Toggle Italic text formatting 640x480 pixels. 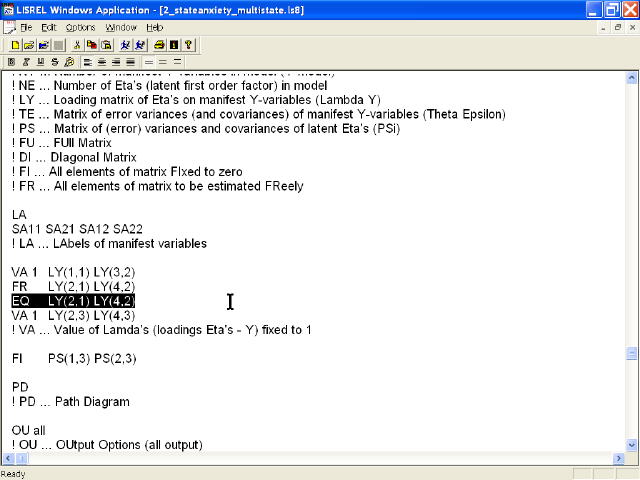pos(26,62)
